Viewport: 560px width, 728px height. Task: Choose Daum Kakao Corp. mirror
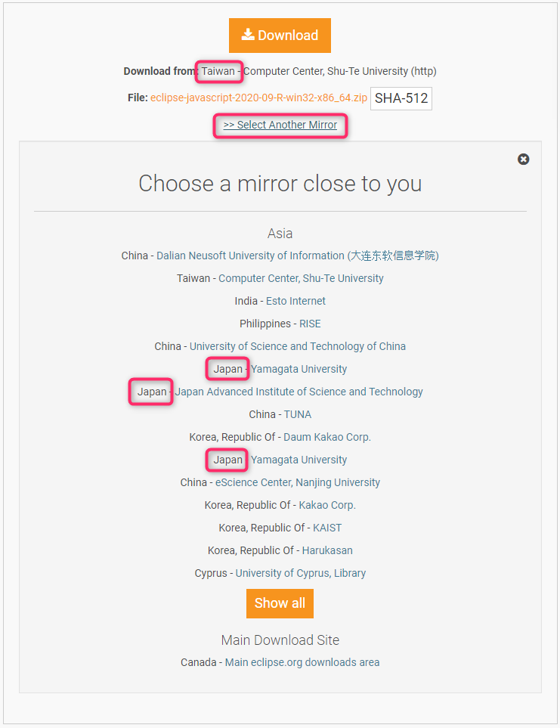327,438
